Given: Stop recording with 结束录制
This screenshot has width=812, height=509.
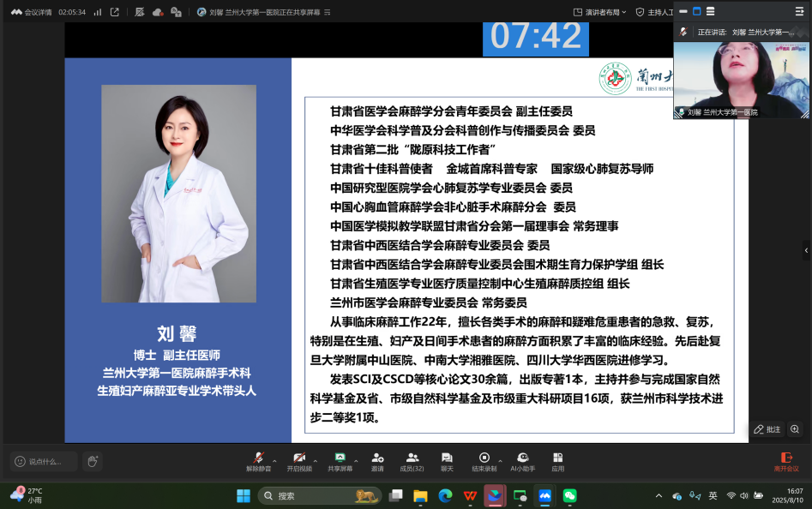Looking at the screenshot, I should (x=484, y=461).
